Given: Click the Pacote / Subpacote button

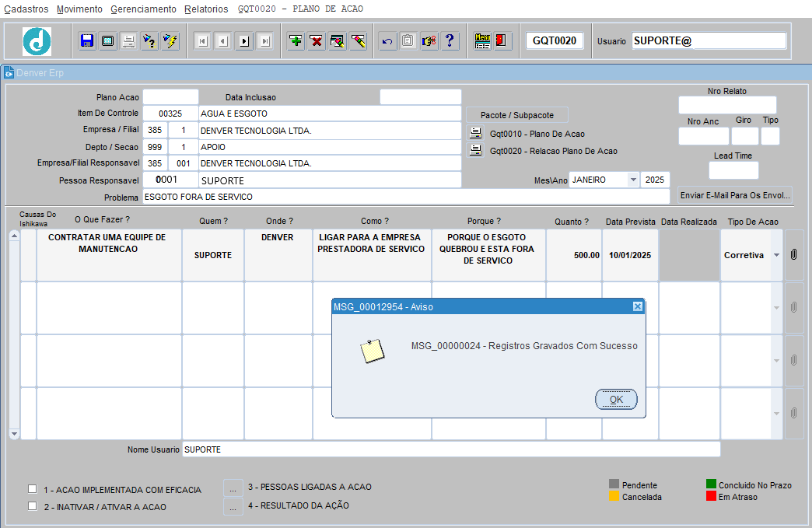Looking at the screenshot, I should tap(516, 115).
